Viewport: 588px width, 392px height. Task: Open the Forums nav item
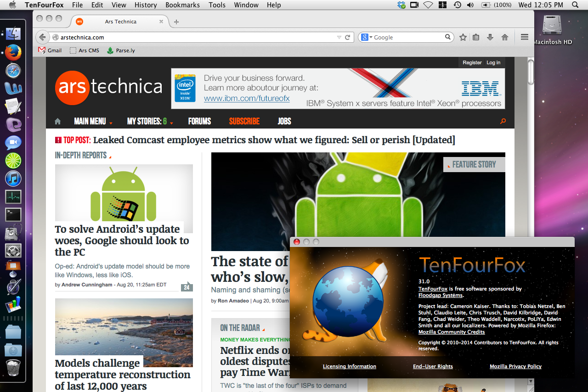199,121
